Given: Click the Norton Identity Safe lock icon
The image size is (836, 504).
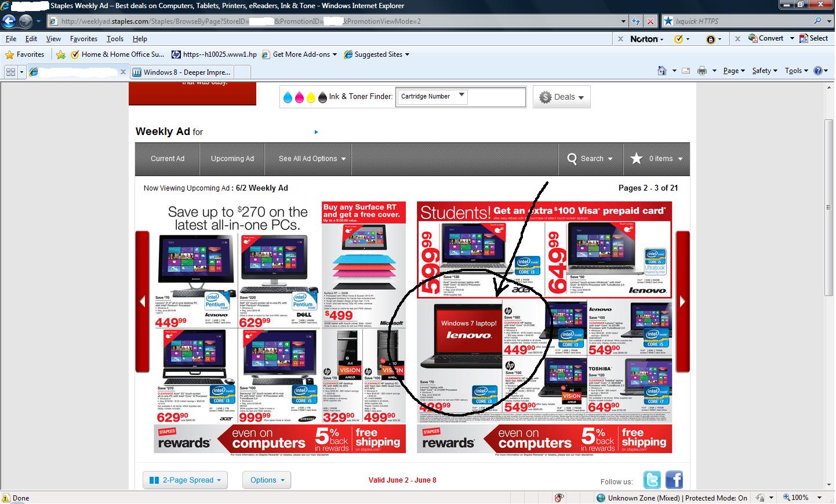Looking at the screenshot, I should 710,39.
